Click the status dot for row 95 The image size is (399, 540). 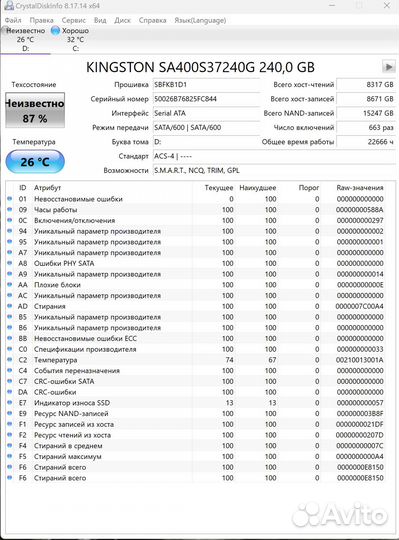[10, 241]
